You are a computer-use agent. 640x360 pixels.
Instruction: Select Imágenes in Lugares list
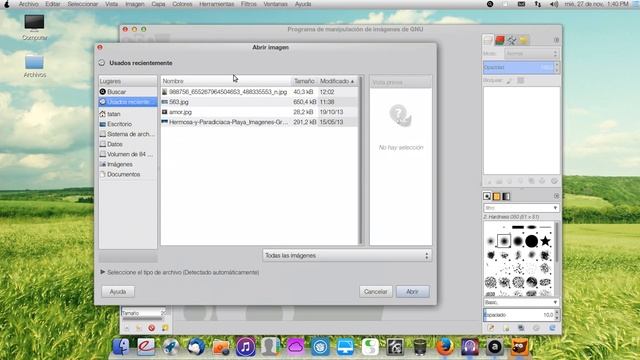(x=128, y=164)
